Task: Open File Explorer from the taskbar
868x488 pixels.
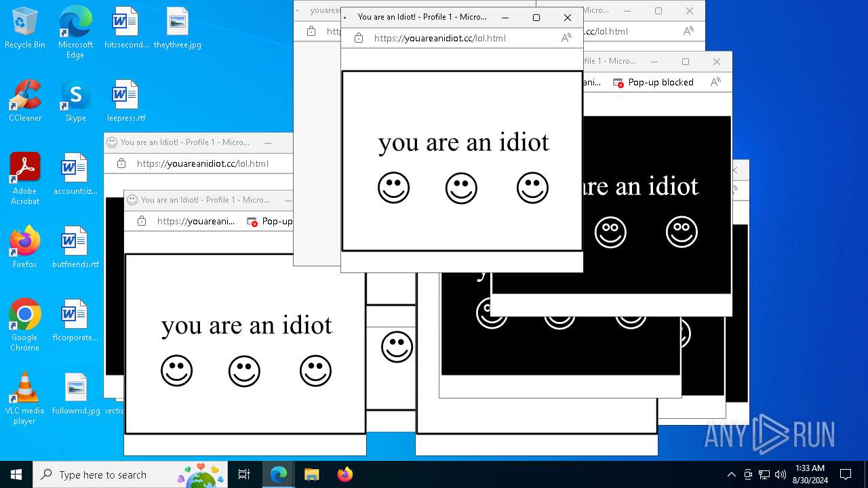Action: tap(311, 474)
